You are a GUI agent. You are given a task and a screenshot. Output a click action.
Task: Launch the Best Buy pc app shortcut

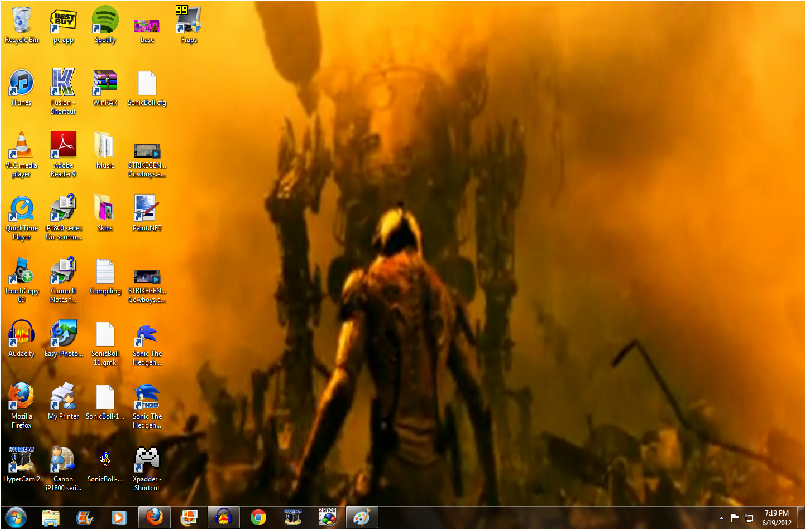tap(63, 25)
